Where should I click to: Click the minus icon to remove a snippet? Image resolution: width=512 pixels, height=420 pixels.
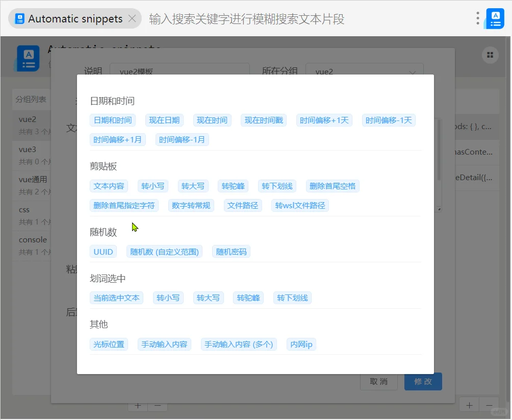point(489,404)
